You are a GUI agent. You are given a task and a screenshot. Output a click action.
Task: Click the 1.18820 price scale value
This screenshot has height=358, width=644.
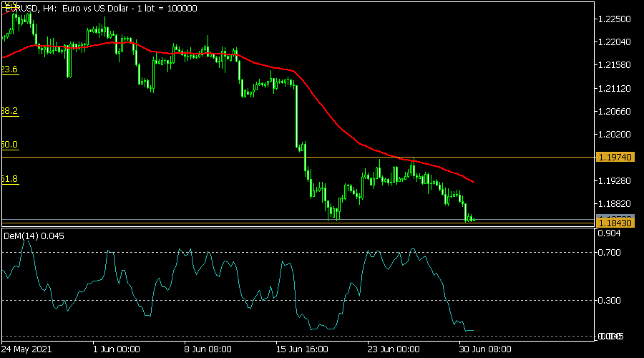(614, 204)
